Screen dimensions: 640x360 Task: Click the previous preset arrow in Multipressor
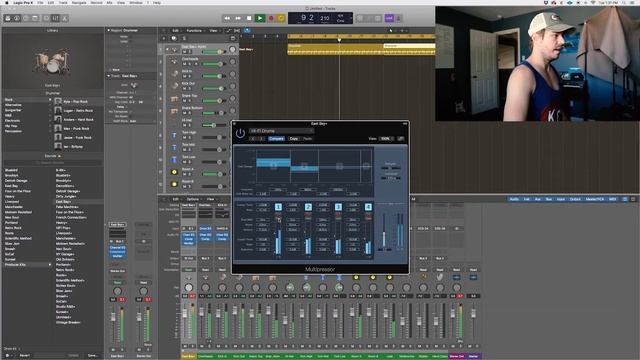coord(253,139)
